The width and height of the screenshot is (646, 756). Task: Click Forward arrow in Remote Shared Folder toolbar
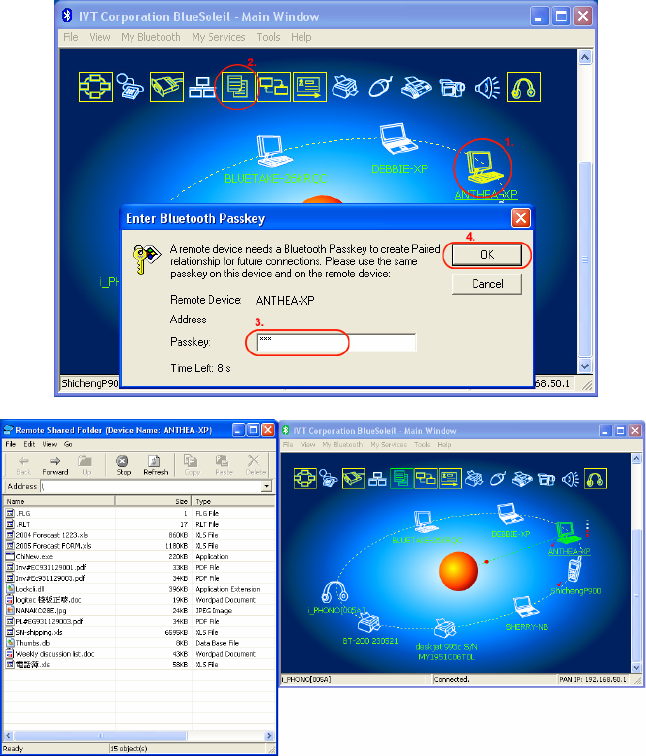[x=55, y=465]
